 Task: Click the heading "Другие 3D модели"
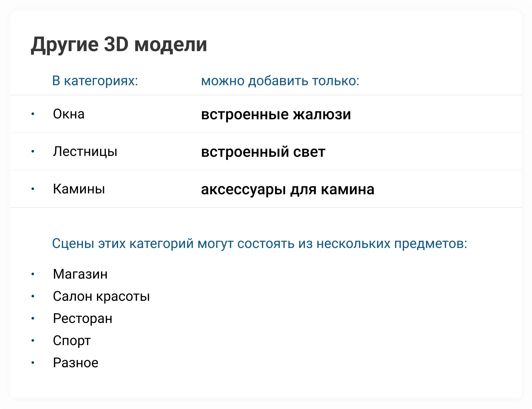click(x=119, y=45)
